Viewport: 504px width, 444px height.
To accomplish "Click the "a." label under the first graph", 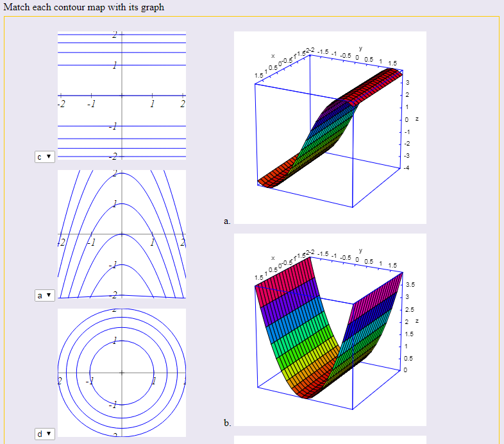I will click(227, 221).
